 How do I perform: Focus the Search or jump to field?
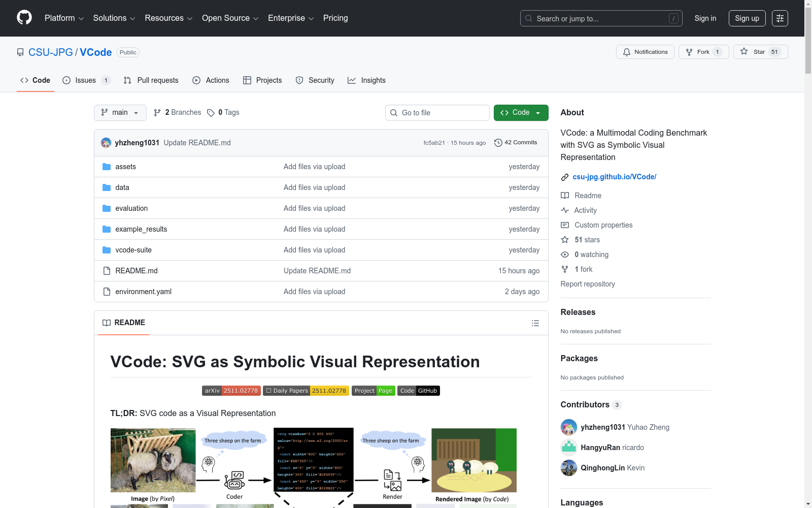[x=601, y=18]
